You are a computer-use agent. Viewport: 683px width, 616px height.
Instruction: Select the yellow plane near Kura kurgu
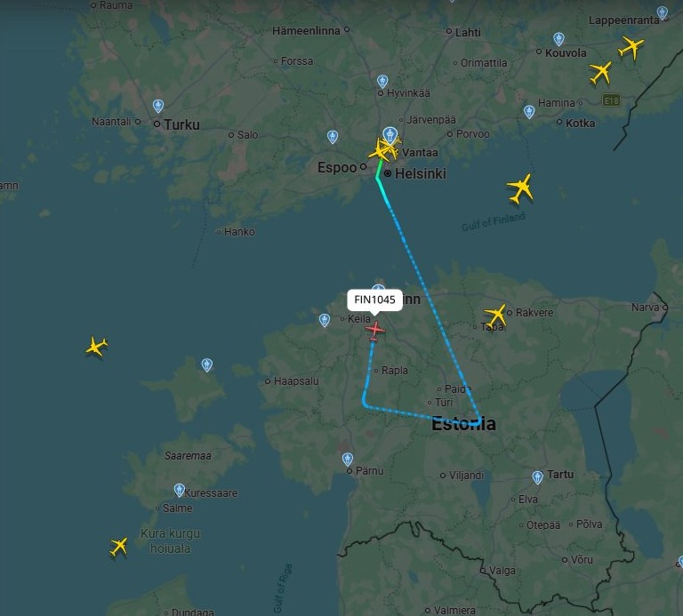coord(118,546)
